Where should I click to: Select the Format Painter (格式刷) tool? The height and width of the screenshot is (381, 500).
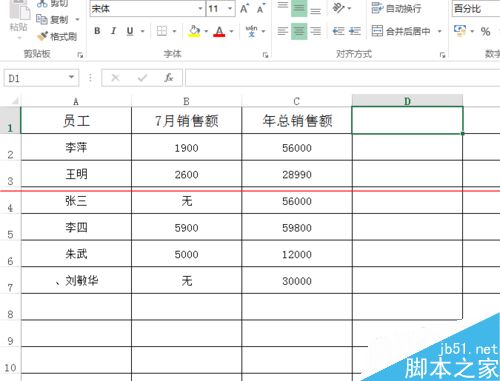[x=57, y=36]
